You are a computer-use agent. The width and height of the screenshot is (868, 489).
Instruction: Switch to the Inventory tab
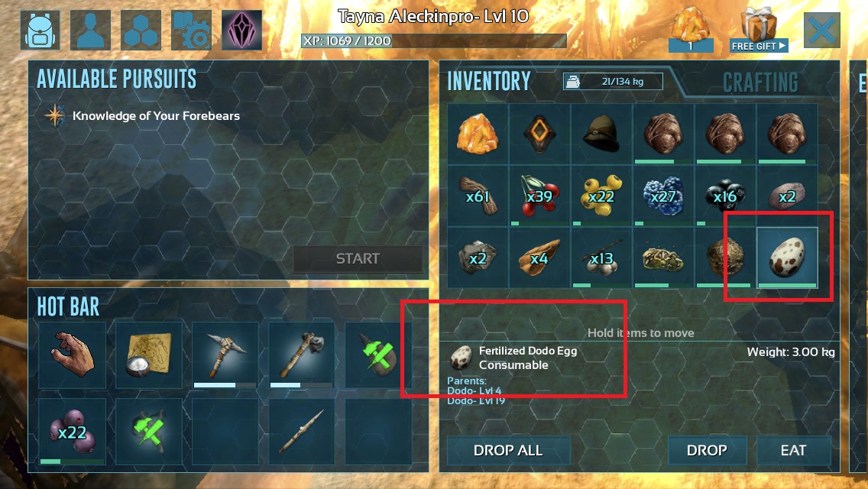489,82
